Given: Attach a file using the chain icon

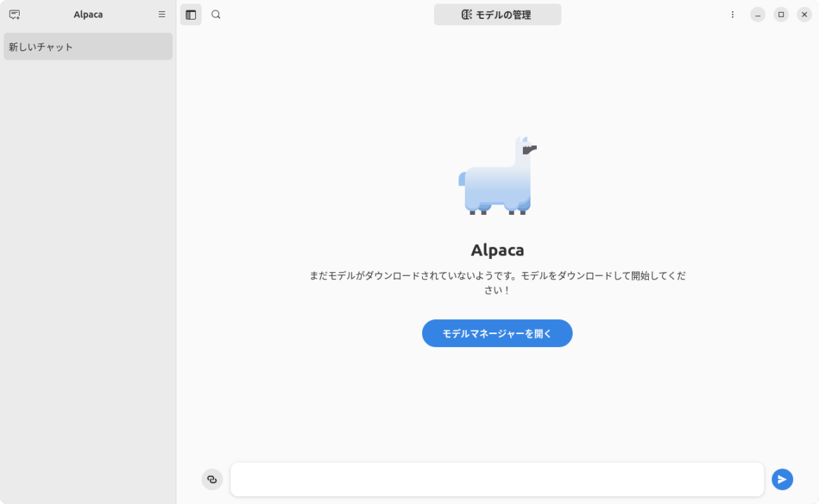Looking at the screenshot, I should pyautogui.click(x=212, y=479).
